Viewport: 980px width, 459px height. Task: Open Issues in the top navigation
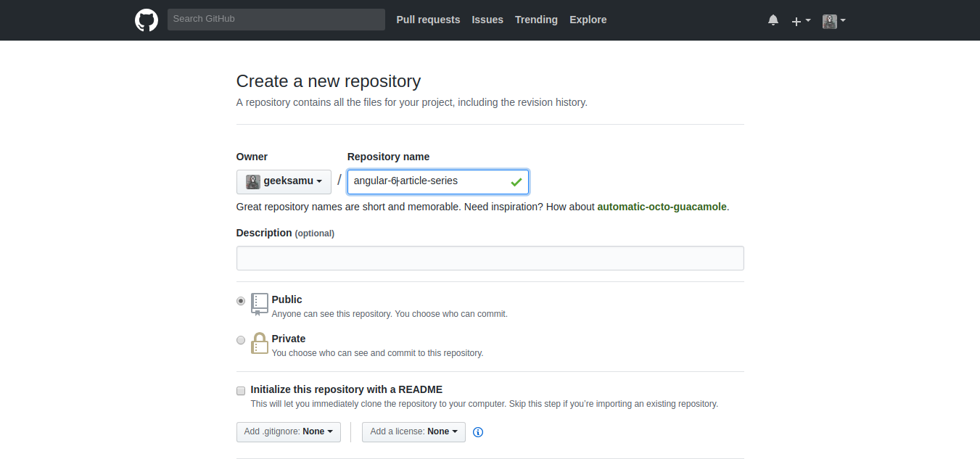(x=487, y=20)
